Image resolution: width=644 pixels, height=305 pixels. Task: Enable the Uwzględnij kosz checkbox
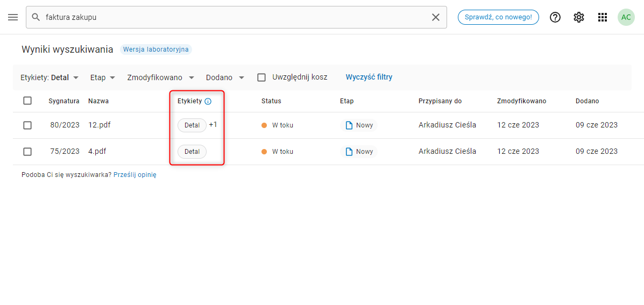pos(261,77)
